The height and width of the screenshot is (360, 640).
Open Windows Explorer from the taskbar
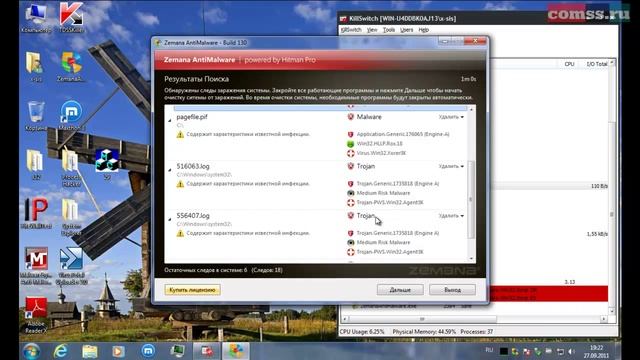[89, 351]
